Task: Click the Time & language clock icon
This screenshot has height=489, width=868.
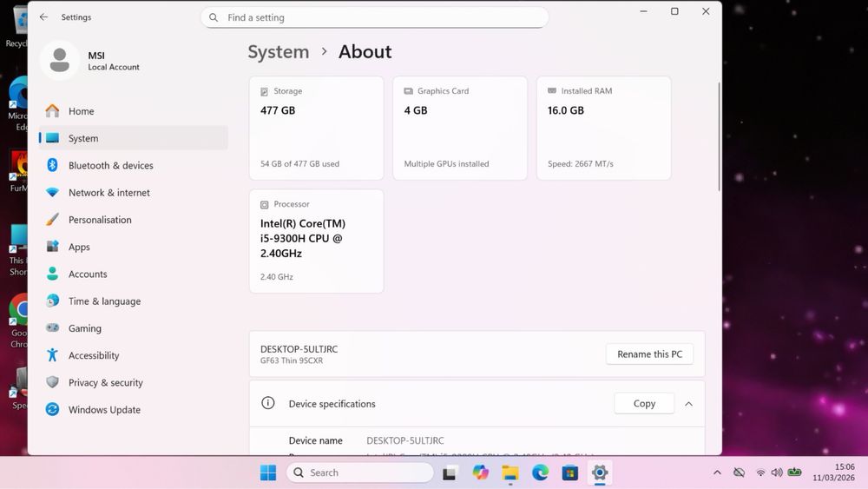Action: coord(53,301)
